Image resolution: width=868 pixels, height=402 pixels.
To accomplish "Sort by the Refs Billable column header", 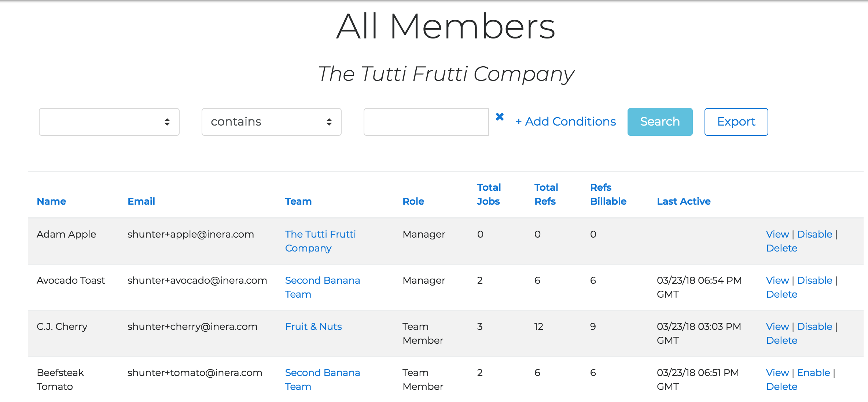I will click(608, 194).
